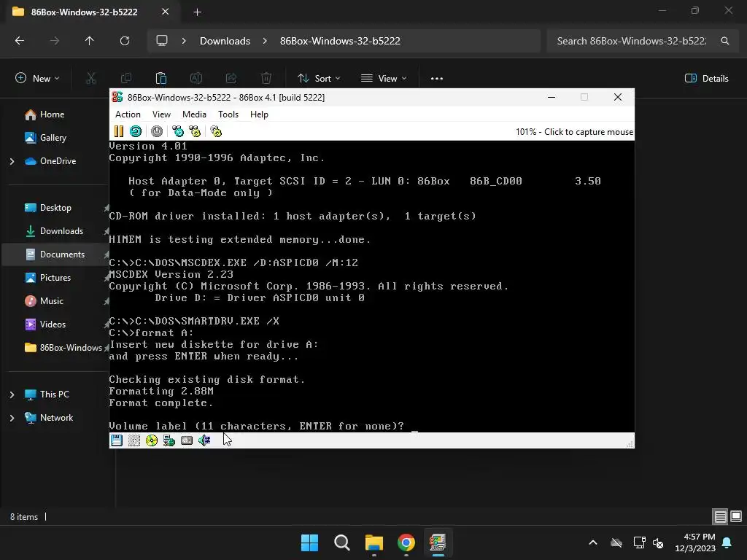The height and width of the screenshot is (560, 747).
Task: Click the Copy icon in Explorer toolbar
Action: pyautogui.click(x=126, y=78)
